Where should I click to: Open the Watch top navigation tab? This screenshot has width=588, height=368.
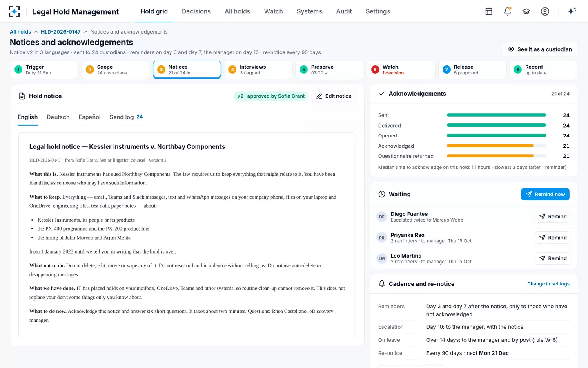coord(273,11)
